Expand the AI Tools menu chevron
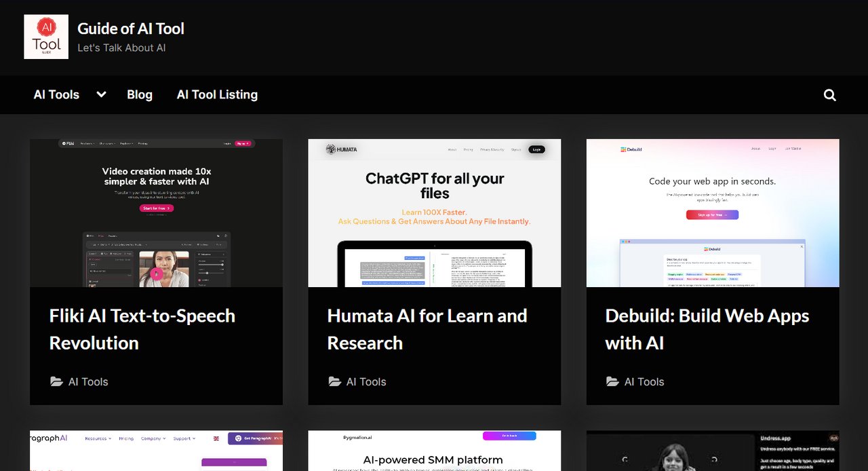Viewport: 868px width, 471px height. click(x=101, y=94)
